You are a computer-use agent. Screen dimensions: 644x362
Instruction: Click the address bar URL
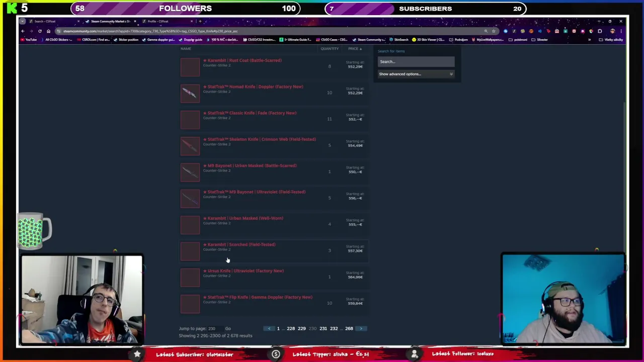[151, 31]
